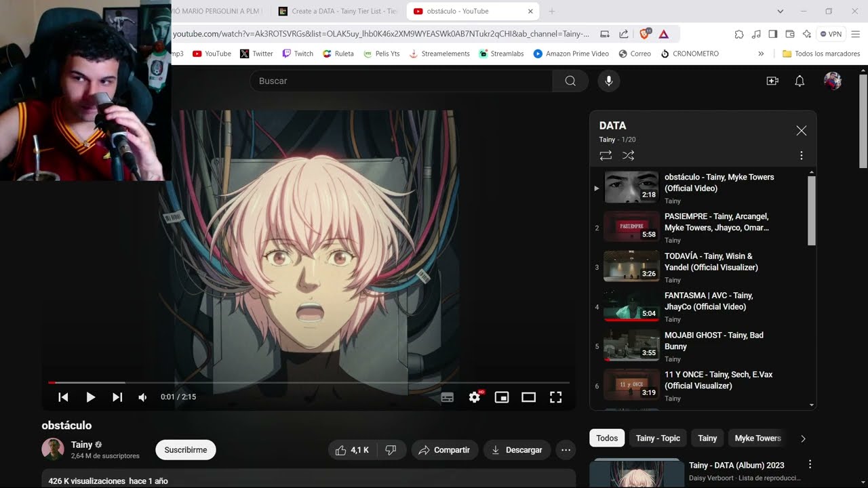
Task: Toggle the VPN button
Action: point(831,34)
